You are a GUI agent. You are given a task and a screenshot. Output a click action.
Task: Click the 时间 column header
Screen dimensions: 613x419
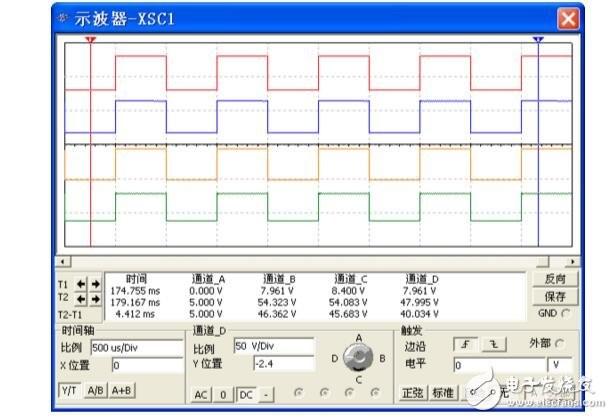[x=136, y=279]
